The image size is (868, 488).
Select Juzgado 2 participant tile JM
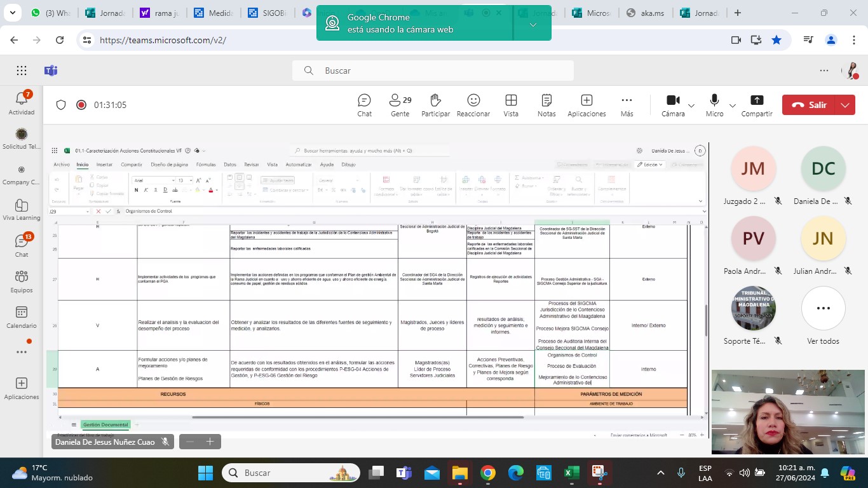click(x=753, y=176)
